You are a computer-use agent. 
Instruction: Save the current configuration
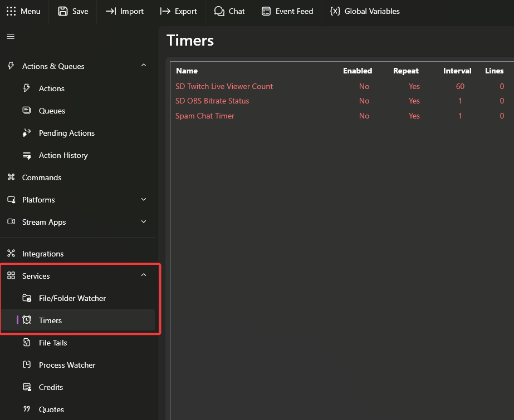point(73,11)
